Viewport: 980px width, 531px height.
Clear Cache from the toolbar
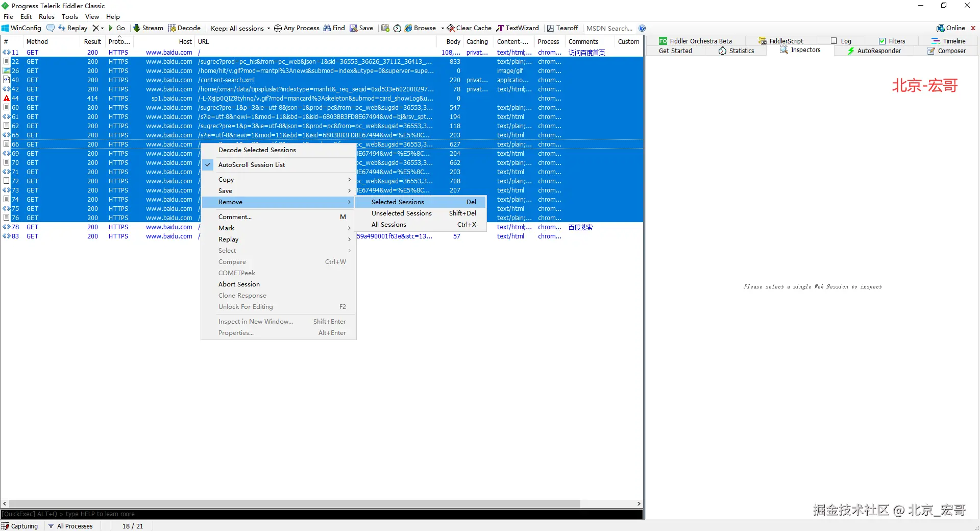[x=469, y=28]
